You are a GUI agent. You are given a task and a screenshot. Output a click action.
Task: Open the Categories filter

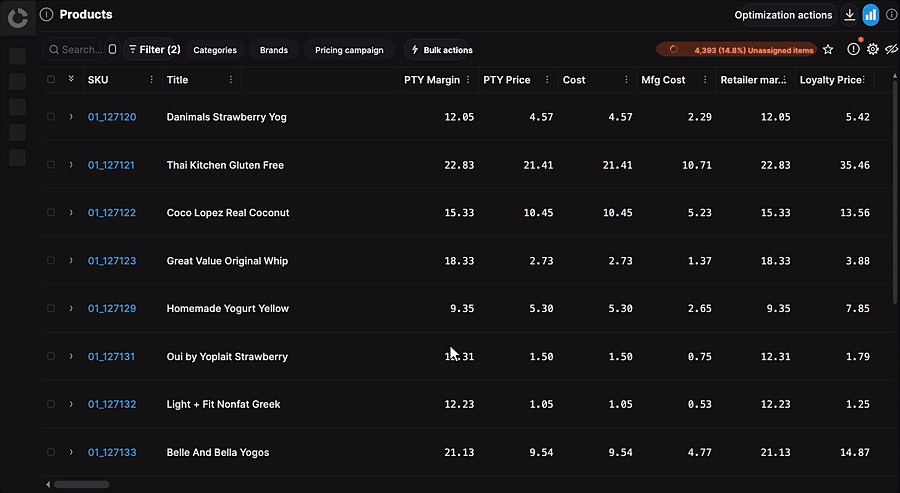tap(215, 50)
